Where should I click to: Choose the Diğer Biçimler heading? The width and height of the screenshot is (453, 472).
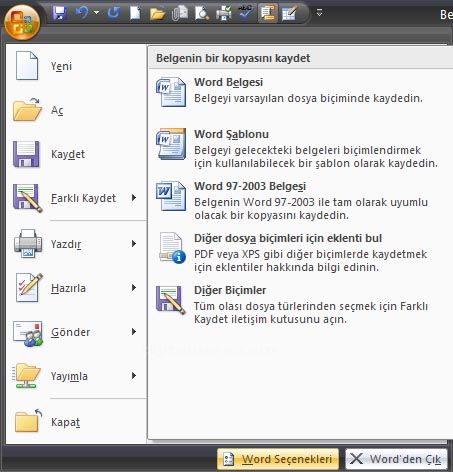click(230, 290)
